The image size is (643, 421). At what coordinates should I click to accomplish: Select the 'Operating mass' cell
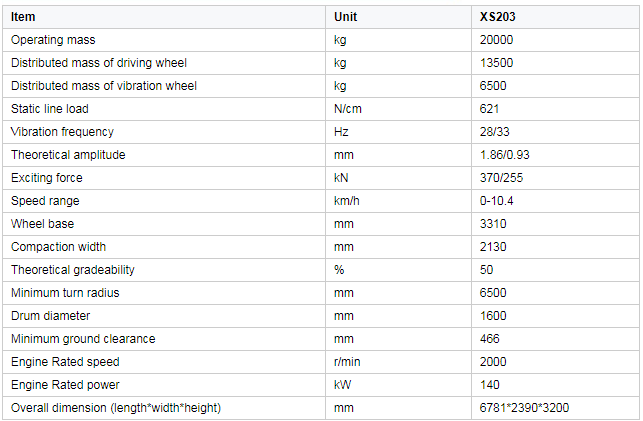click(52, 40)
